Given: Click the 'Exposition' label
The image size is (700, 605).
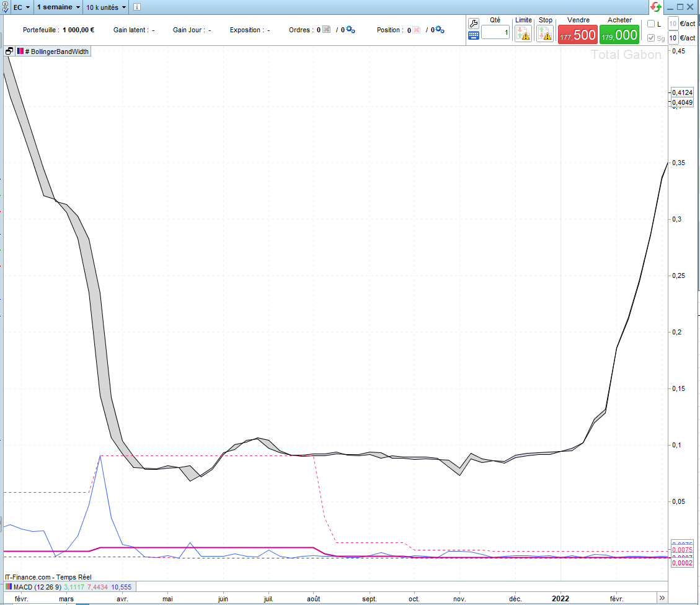Looking at the screenshot, I should point(245,30).
